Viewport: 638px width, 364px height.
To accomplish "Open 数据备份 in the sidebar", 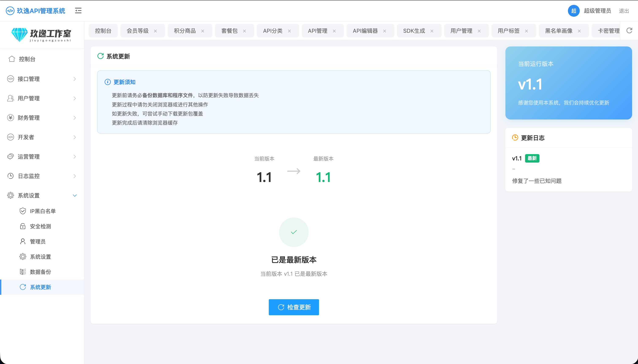I will click(42, 272).
